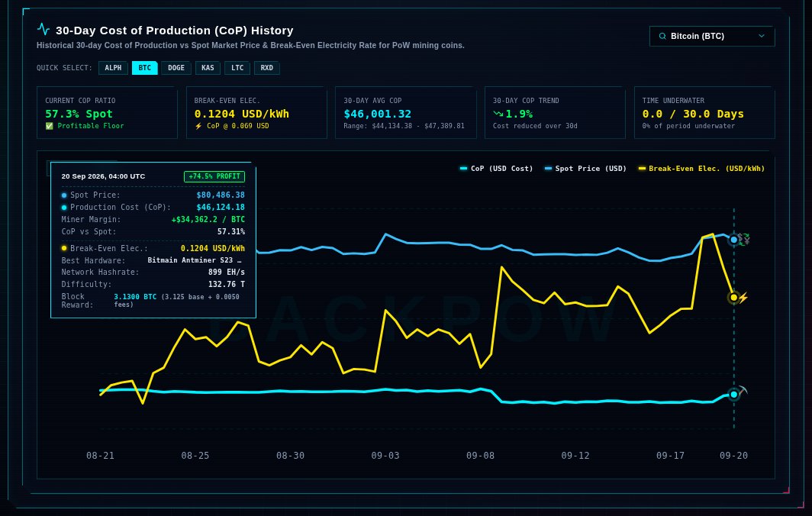Click the yellow Break-Even legend swatch
Viewport: 812px width, 516px height.
coord(642,169)
